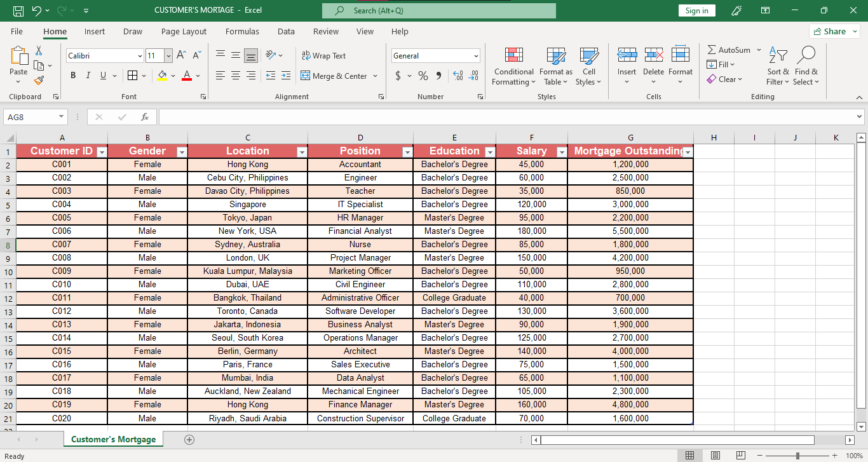Open the Salary column filter dropdown
868x462 pixels.
click(561, 152)
